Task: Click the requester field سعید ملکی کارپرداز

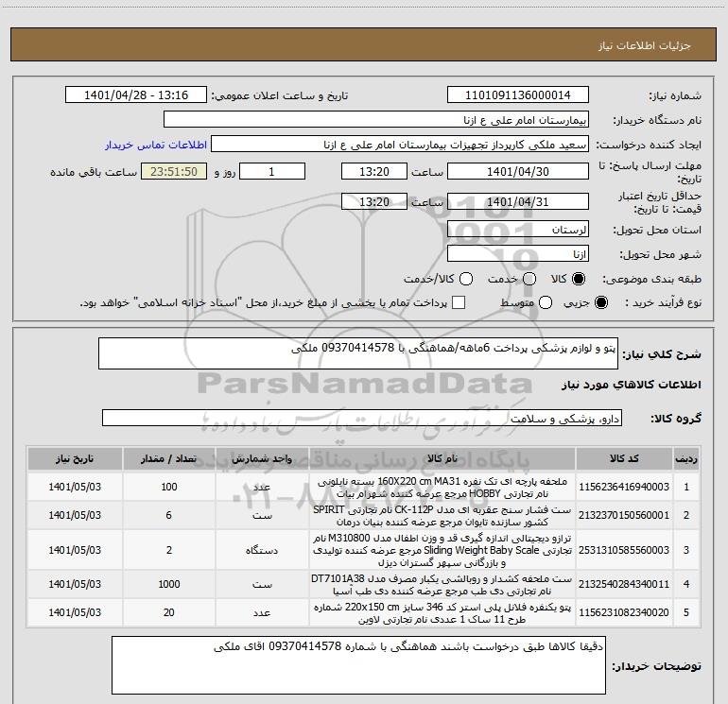Action: [400, 145]
